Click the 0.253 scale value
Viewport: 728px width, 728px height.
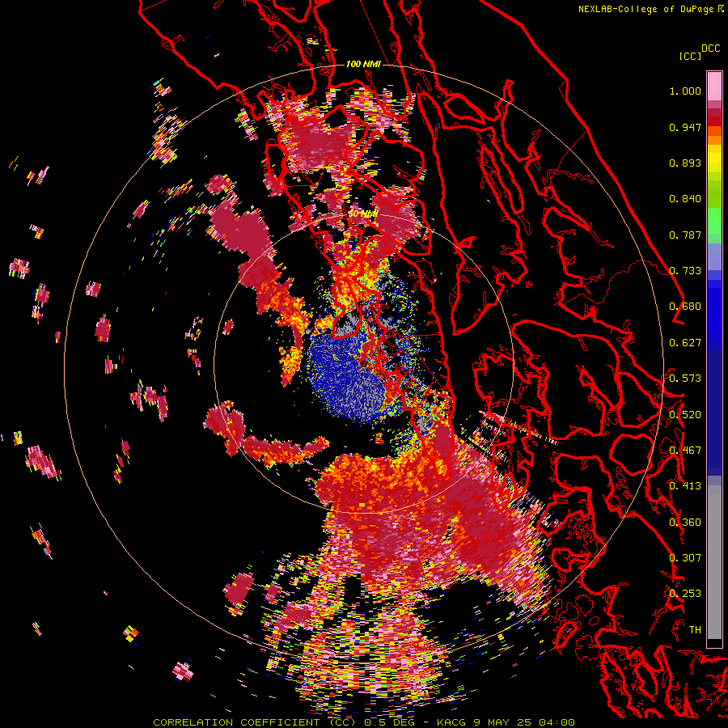point(685,594)
